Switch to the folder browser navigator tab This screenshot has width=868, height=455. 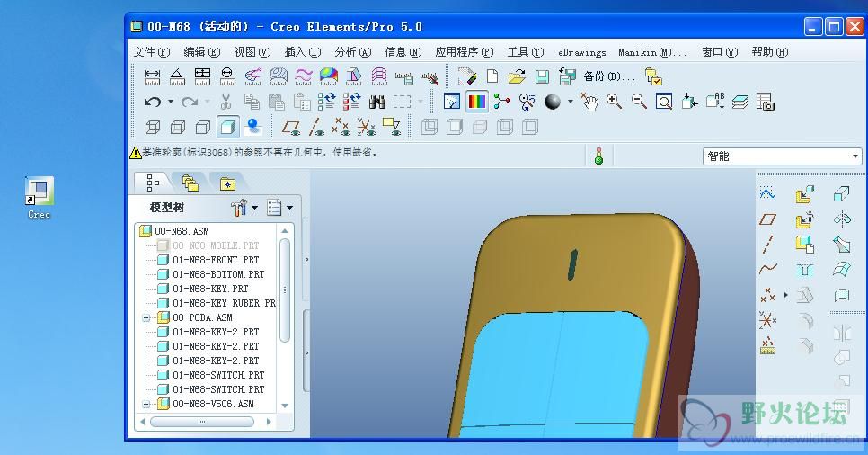pos(190,183)
